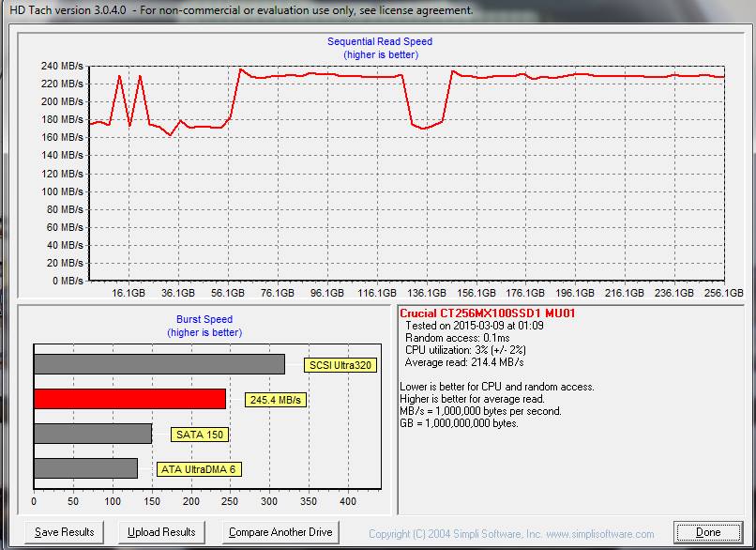
Task: Click the 180 MB/s axis label
Action: [62, 119]
